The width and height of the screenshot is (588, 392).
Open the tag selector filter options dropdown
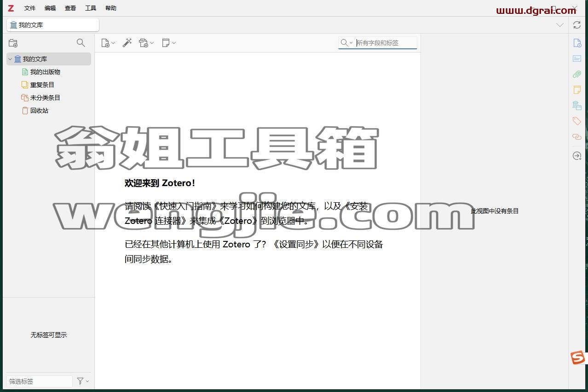coord(83,381)
